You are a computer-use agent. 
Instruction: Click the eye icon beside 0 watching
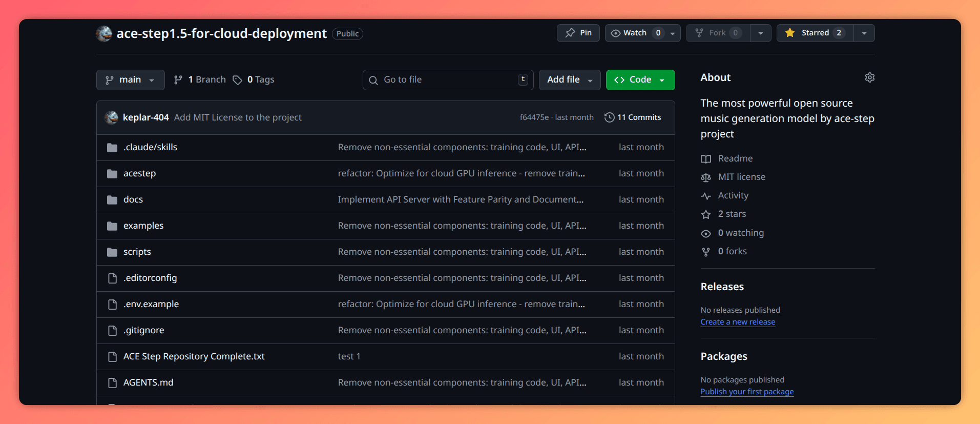706,233
